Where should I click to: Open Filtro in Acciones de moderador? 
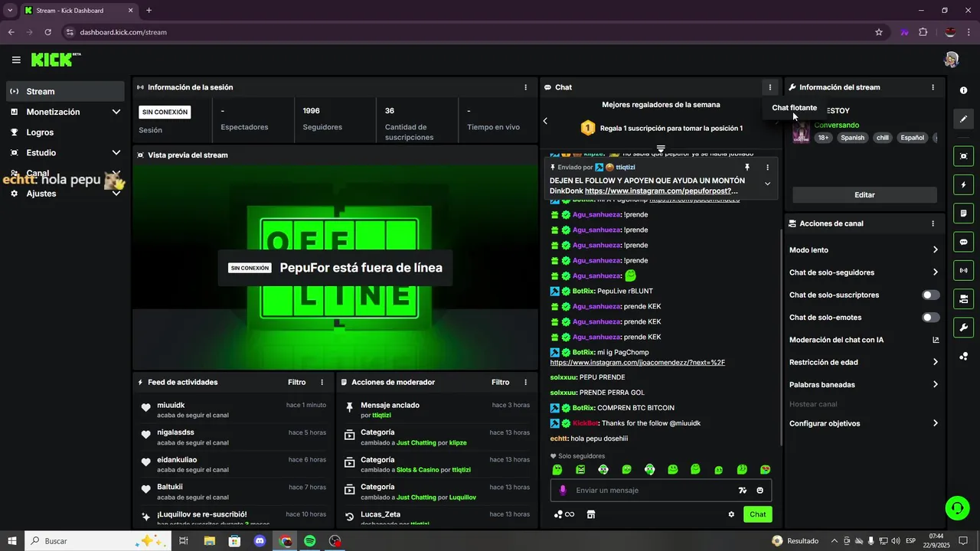[501, 382]
